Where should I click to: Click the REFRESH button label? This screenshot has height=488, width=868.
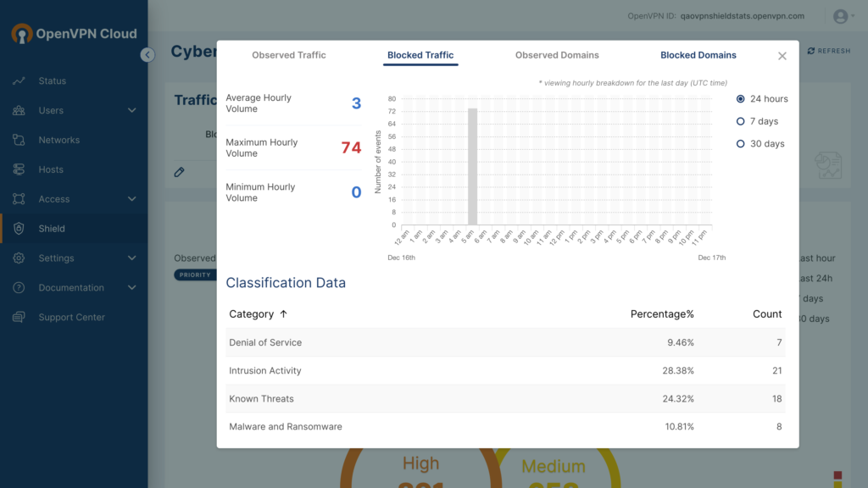tap(834, 51)
